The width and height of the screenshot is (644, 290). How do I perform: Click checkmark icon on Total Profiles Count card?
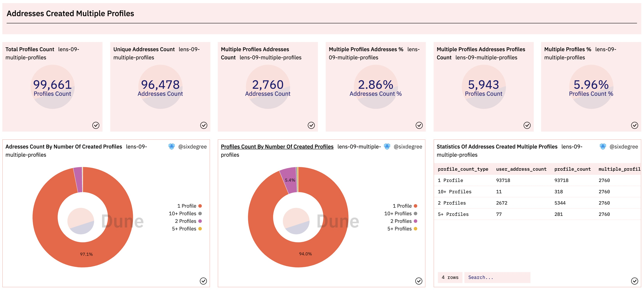click(x=96, y=125)
